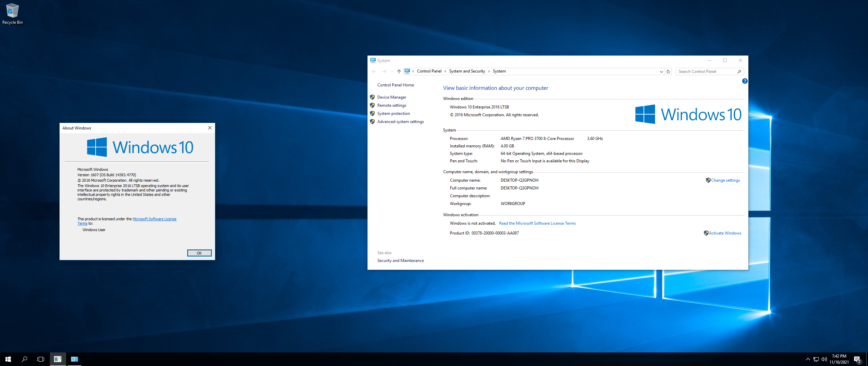Click Windows 10 Enterprise 2016 LTSB edition text
868x366 pixels.
pyautogui.click(x=479, y=107)
